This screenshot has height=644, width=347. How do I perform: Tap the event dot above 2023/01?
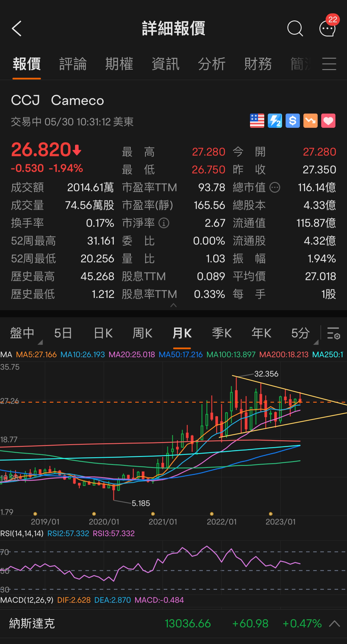tap(270, 514)
